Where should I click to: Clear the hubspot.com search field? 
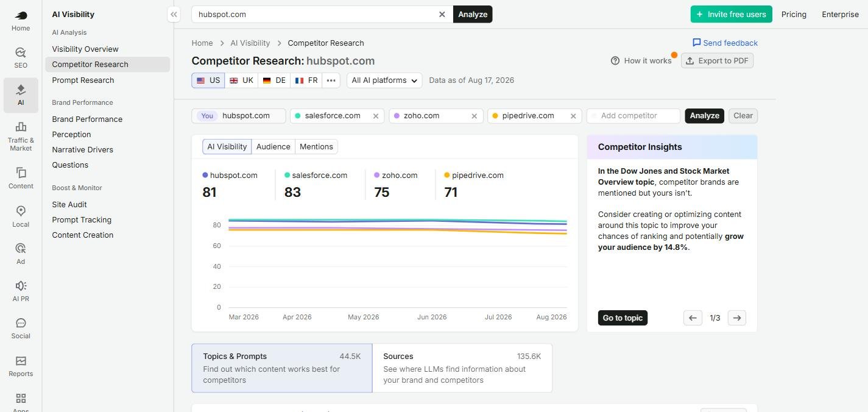tap(442, 14)
